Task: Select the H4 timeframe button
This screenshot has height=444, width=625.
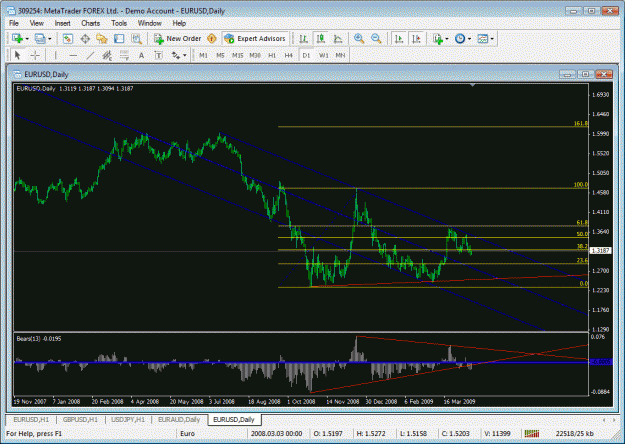Action: click(x=289, y=55)
